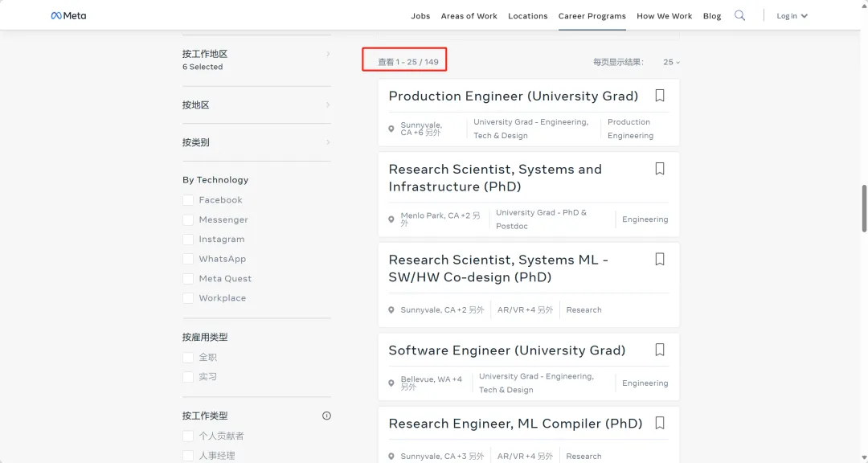The image size is (868, 463).
Task: Click the 查看 1 - 25 / 149 results count
Action: (408, 62)
